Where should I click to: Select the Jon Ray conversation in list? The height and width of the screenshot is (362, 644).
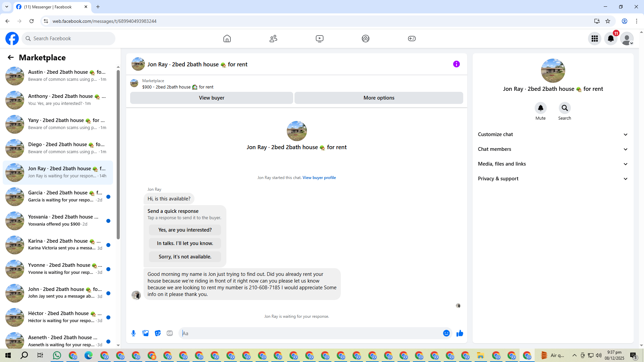click(58, 173)
